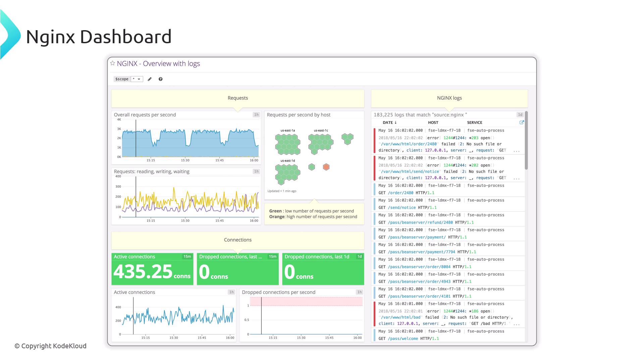Viewport: 644px width, 362px height.
Task: Open logs in new window icon
Action: click(x=522, y=122)
